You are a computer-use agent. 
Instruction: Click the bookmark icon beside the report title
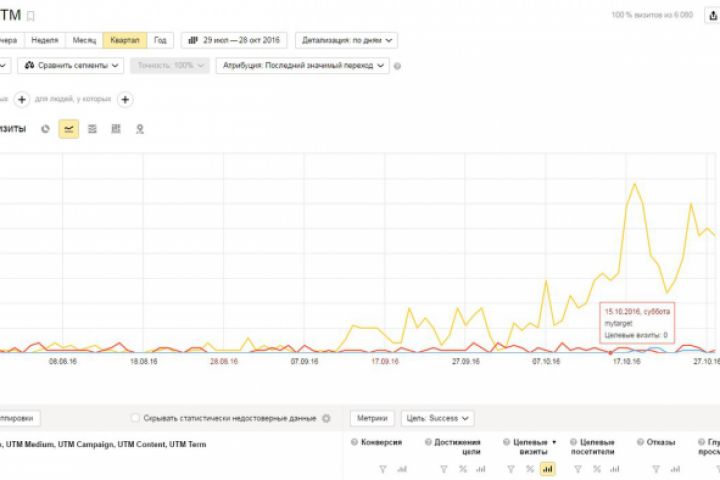tap(31, 17)
